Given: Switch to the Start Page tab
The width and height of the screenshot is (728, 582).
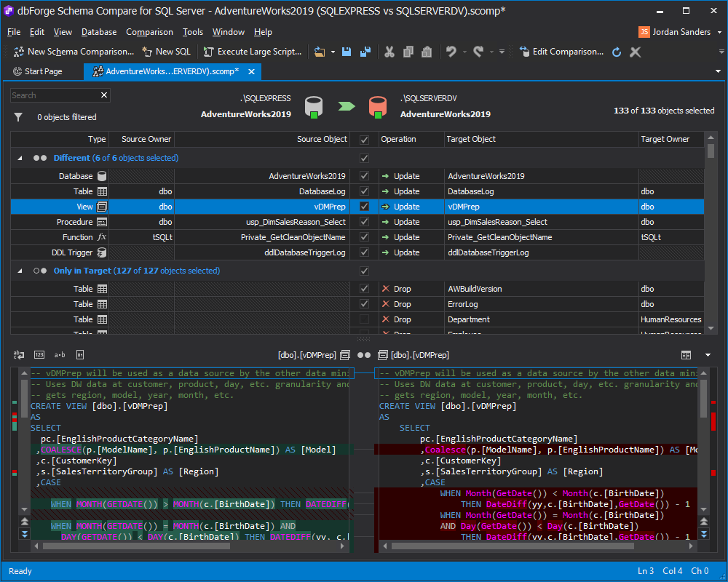Looking at the screenshot, I should coord(38,71).
